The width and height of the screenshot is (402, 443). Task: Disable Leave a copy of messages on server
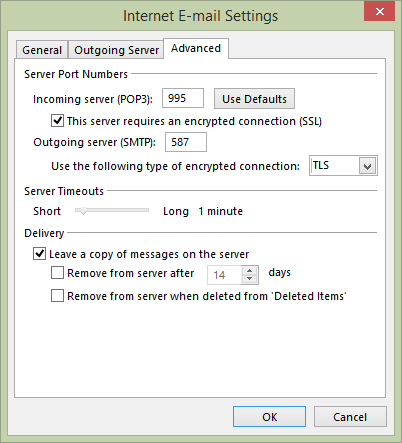point(39,254)
